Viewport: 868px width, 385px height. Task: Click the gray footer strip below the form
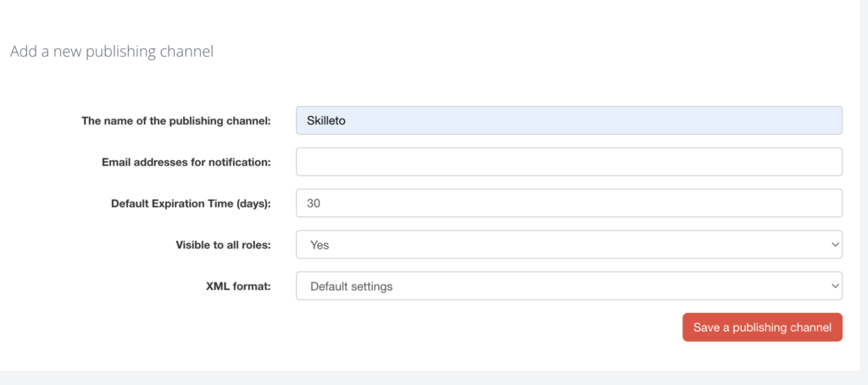(x=424, y=377)
